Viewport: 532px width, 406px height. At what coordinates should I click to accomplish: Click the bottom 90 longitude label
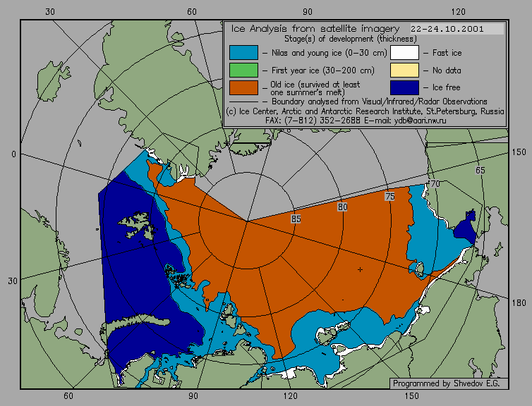click(x=193, y=396)
